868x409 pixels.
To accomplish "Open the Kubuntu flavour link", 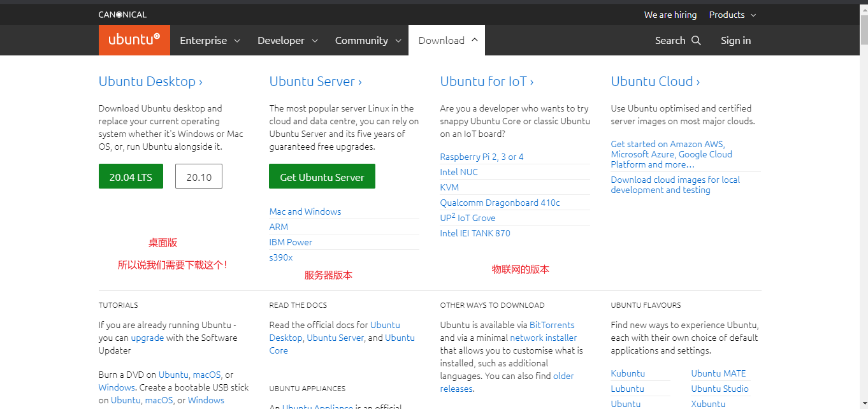I will (628, 373).
